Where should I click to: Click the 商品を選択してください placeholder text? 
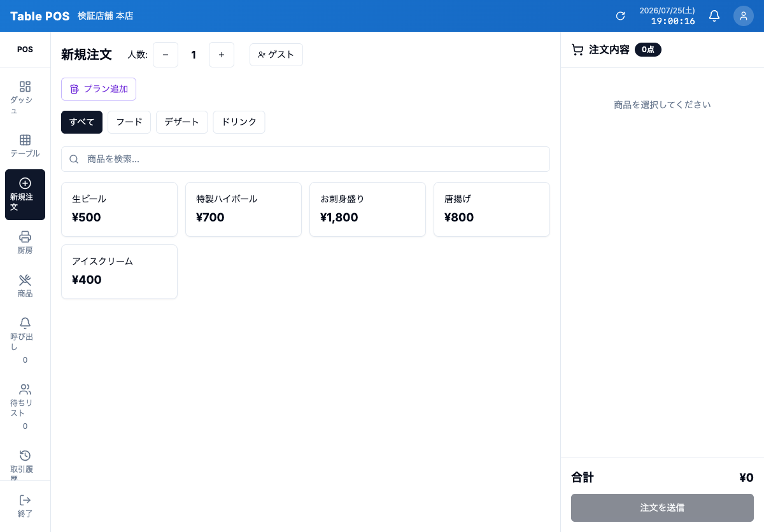click(662, 104)
